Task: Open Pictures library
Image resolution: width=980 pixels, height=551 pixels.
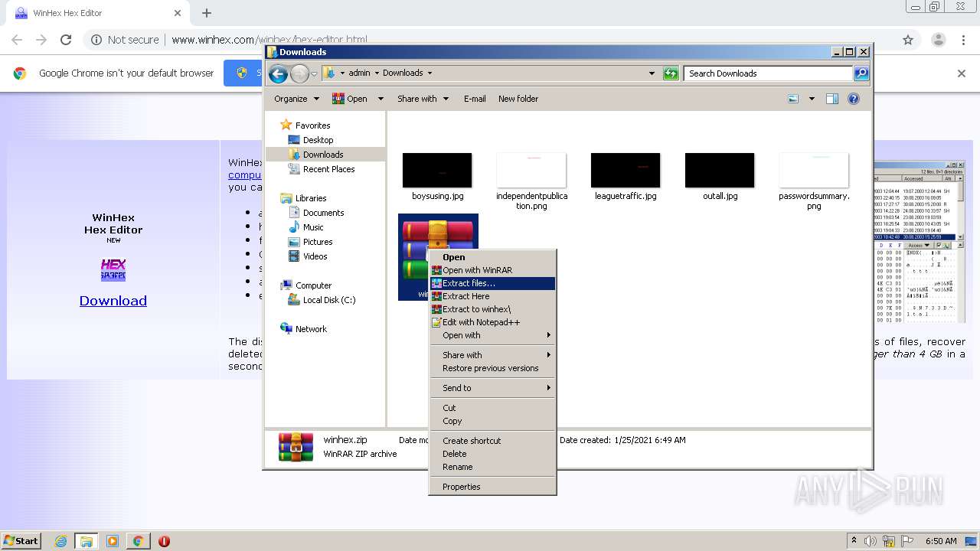Action: point(311,241)
